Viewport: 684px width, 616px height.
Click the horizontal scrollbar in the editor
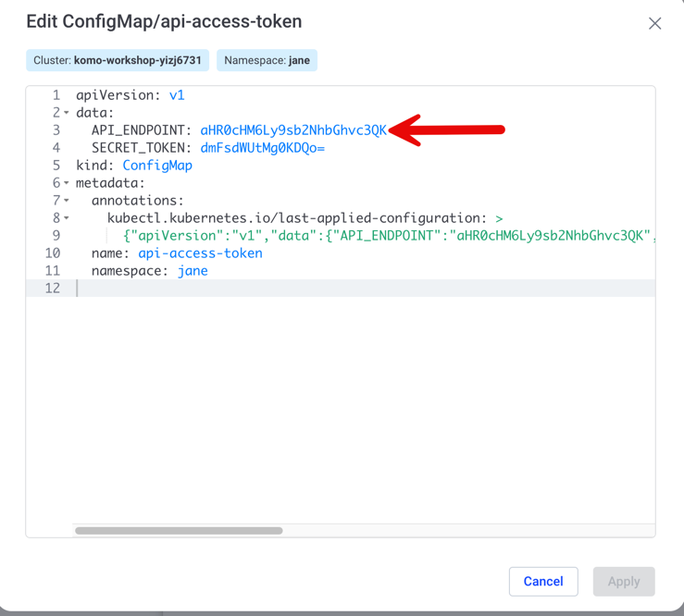(x=179, y=531)
